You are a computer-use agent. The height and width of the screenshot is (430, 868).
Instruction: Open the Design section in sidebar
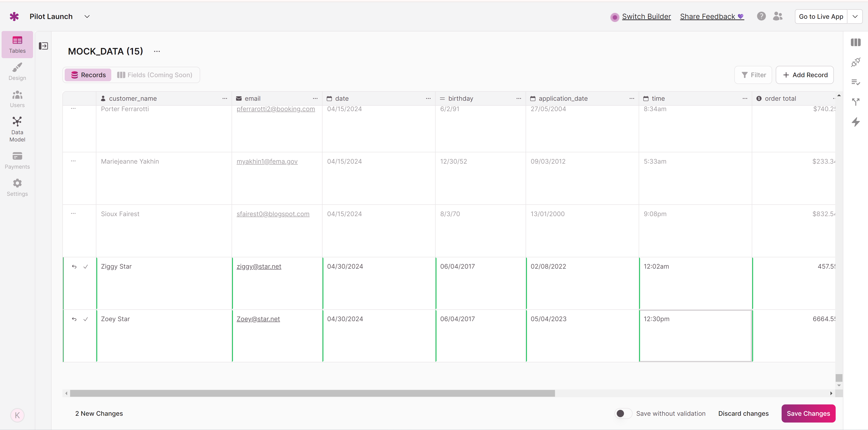click(17, 71)
